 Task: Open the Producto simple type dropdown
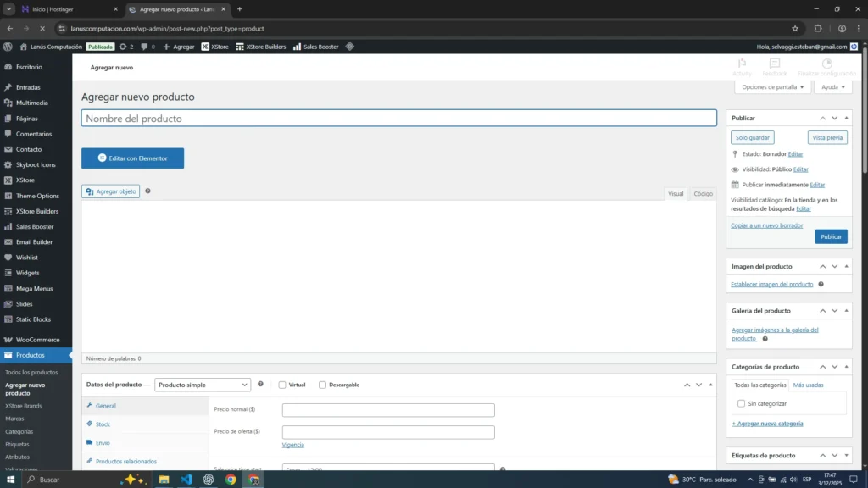coord(203,385)
